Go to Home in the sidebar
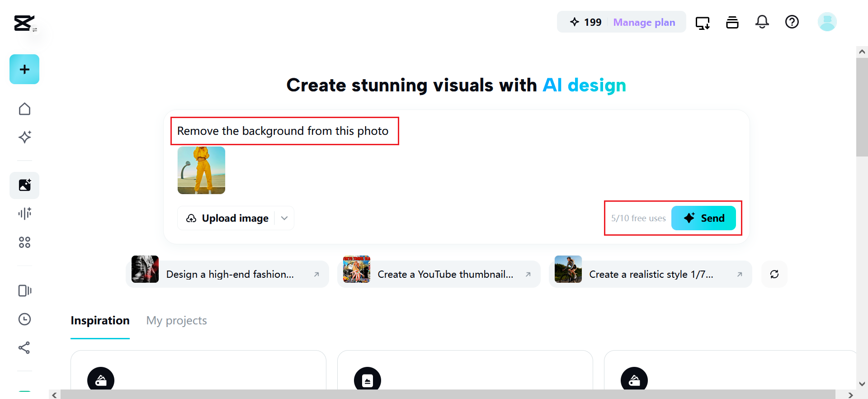Viewport: 868px width, 399px height. tap(24, 109)
